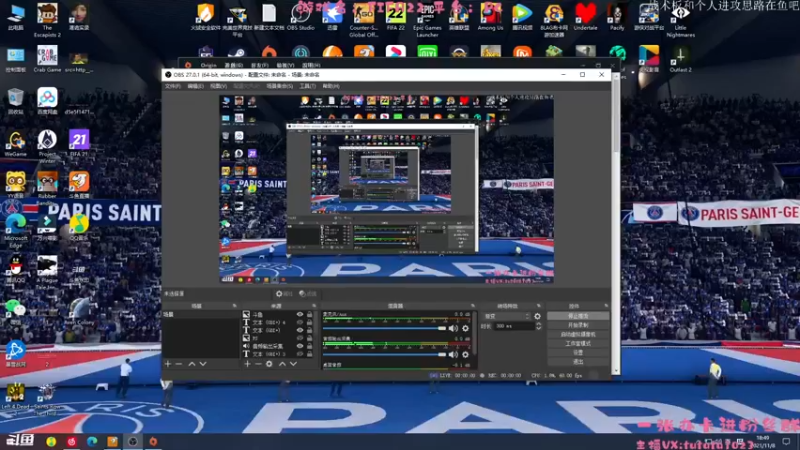Open the 编辑(E) menu in OBS
800x450 pixels.
(x=195, y=86)
